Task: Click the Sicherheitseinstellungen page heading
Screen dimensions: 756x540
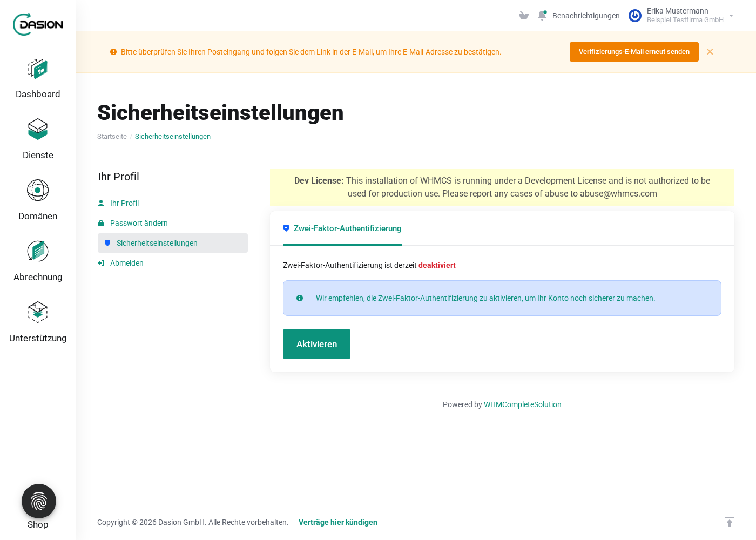Action: tap(220, 112)
